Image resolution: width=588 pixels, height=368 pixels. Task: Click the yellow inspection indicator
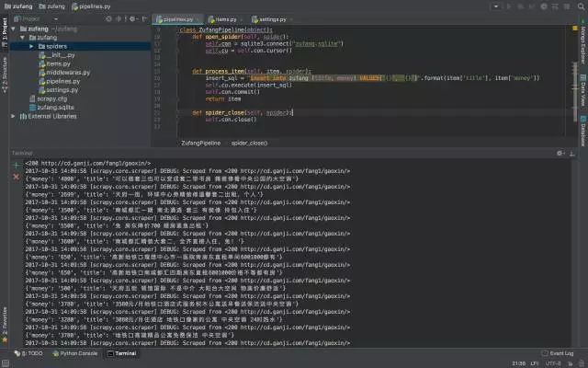pyautogui.click(x=575, y=29)
